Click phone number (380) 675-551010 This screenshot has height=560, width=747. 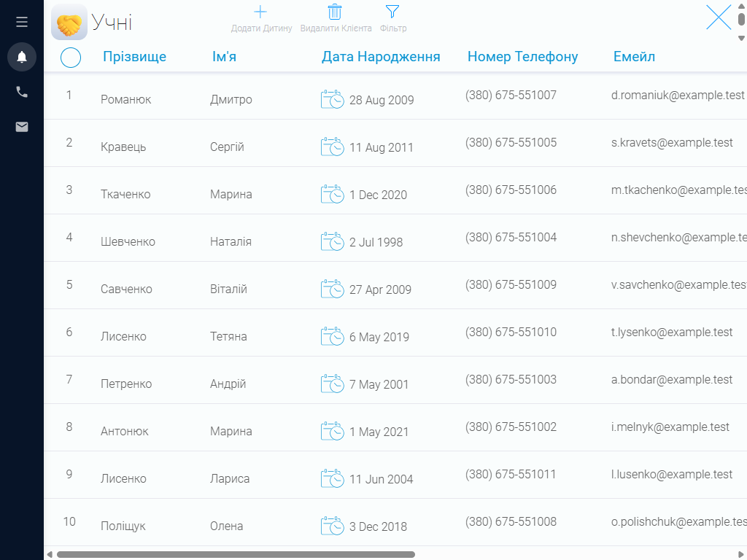coord(511,332)
